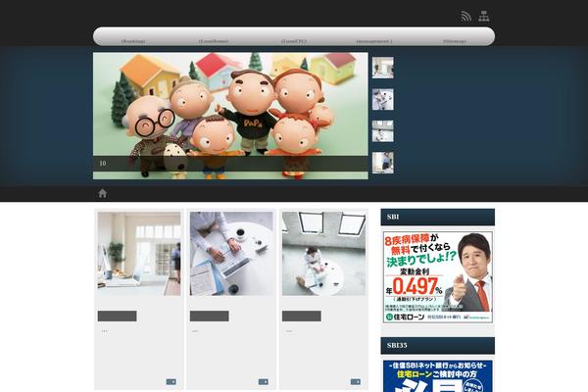The height and width of the screenshot is (392, 588).
Task: Click the family figurines slider image
Action: coord(230,116)
